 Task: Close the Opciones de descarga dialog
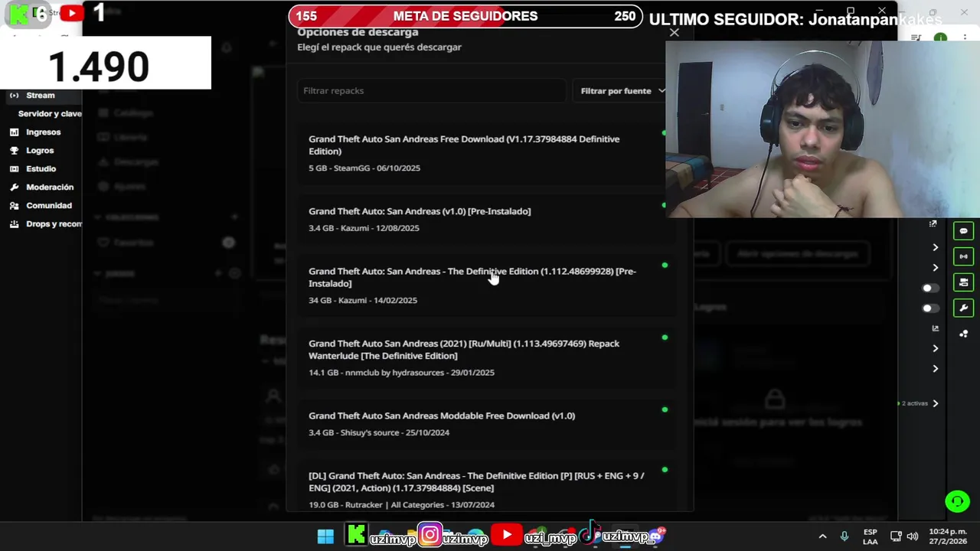tap(674, 33)
